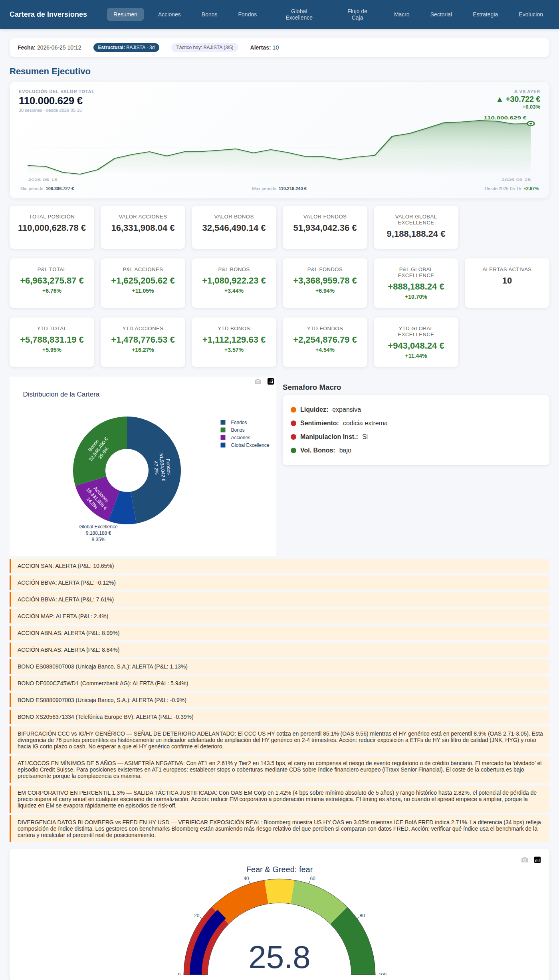Click the Plotly logo icon on pie chart
The height and width of the screenshot is (980, 559).
(271, 381)
